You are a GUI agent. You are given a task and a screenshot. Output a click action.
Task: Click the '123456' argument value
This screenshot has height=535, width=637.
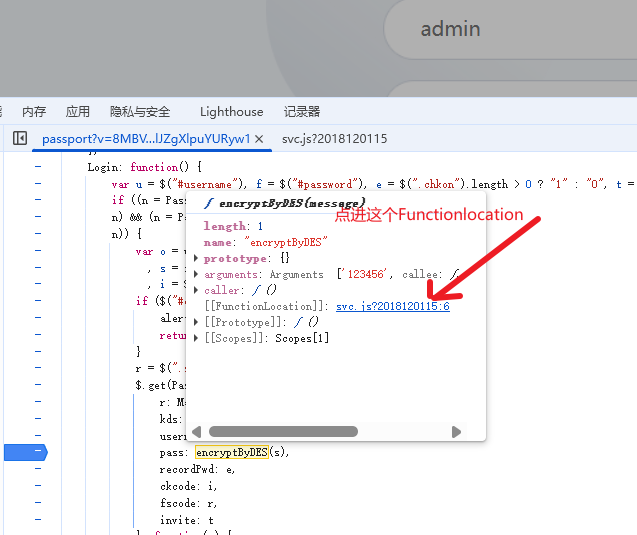(365, 274)
